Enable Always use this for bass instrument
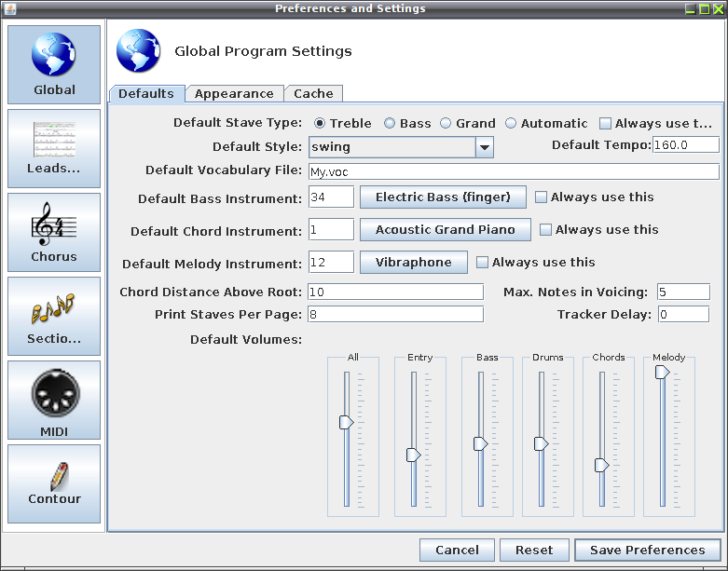The height and width of the screenshot is (571, 728). coord(595,197)
